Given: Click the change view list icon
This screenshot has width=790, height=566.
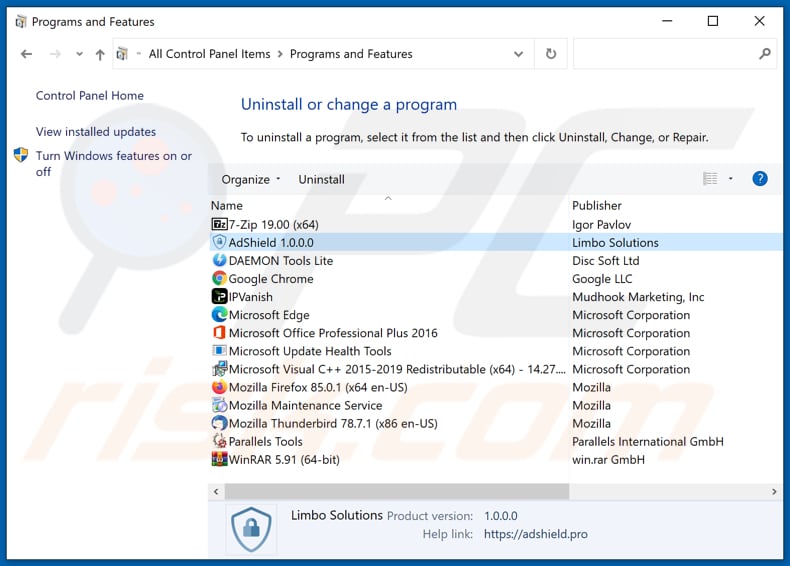Looking at the screenshot, I should click(710, 178).
